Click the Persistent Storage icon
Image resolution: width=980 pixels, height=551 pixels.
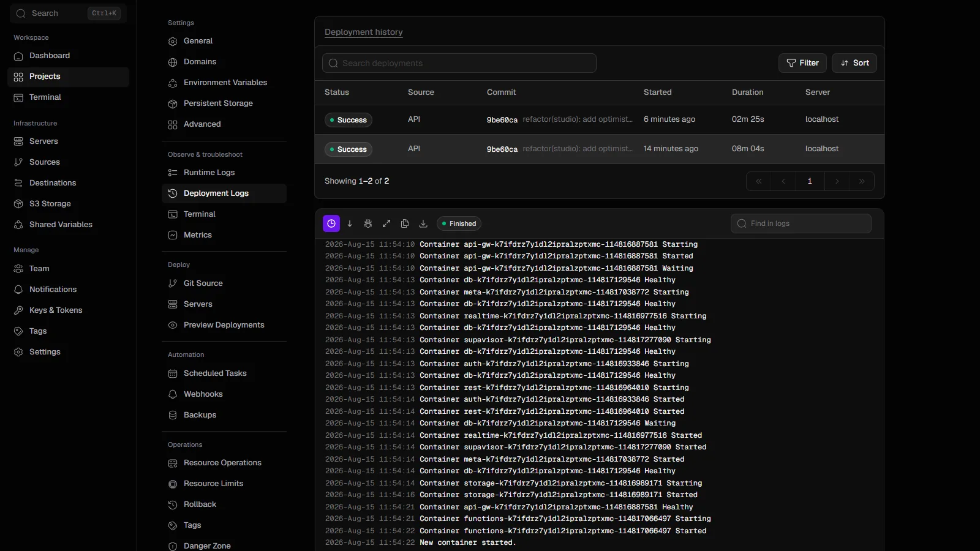tap(173, 103)
